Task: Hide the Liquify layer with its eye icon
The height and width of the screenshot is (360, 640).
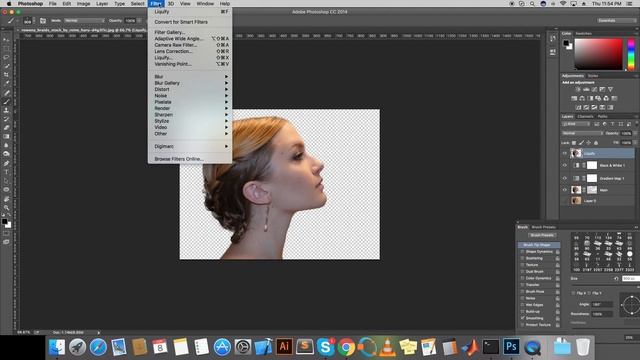Action: 565,153
